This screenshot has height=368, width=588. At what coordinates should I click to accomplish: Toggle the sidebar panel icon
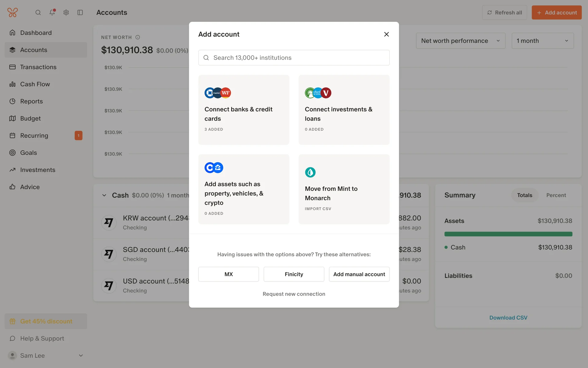coord(80,13)
